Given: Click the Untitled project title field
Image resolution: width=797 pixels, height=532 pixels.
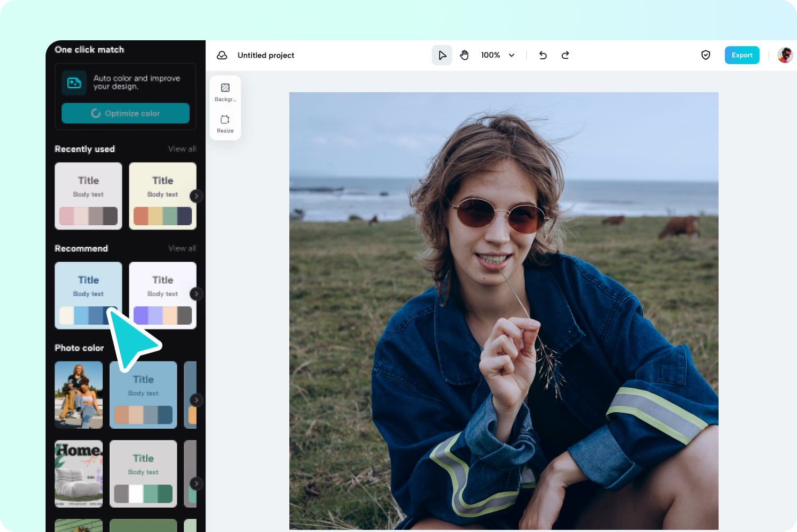Looking at the screenshot, I should 265,55.
